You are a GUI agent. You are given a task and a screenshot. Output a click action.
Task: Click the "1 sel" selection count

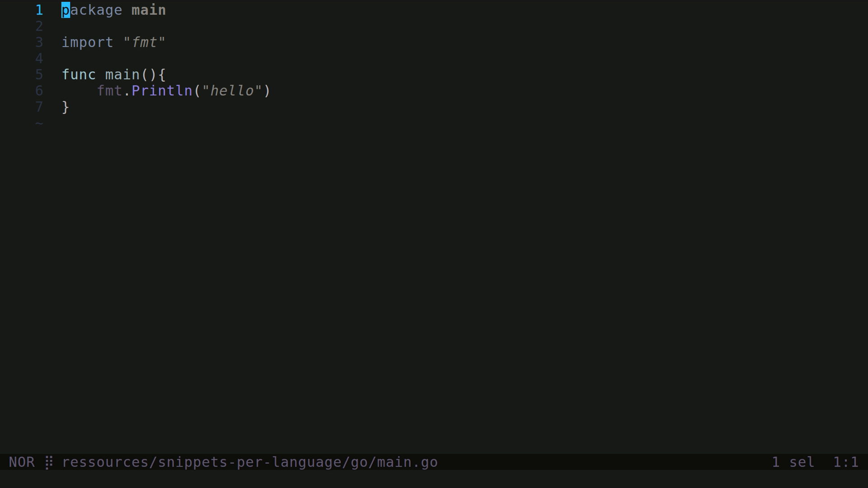coord(793,462)
